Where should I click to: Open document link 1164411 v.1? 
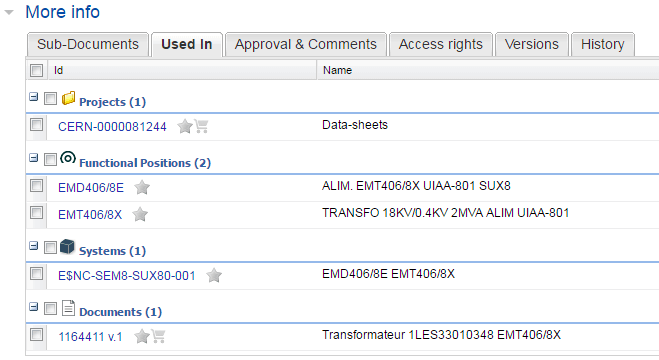[90, 336]
